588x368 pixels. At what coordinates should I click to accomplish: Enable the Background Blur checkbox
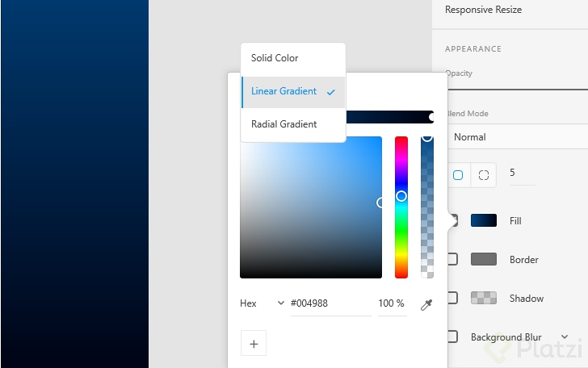point(453,337)
